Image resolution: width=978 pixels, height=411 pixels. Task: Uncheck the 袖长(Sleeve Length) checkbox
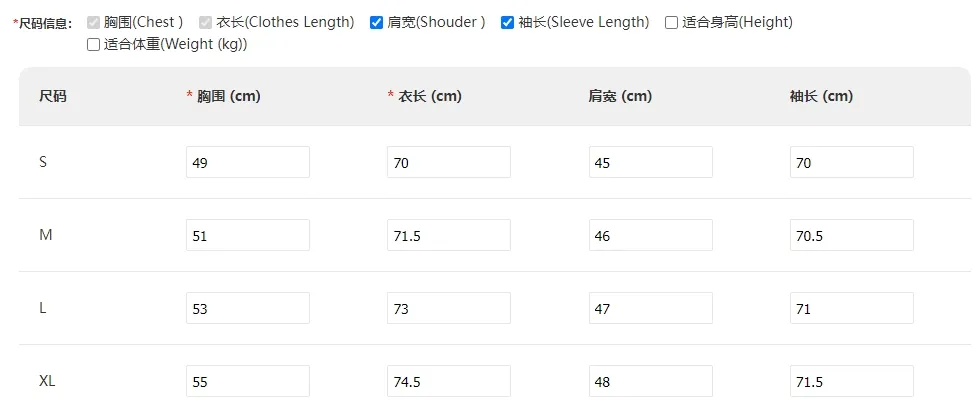(507, 23)
